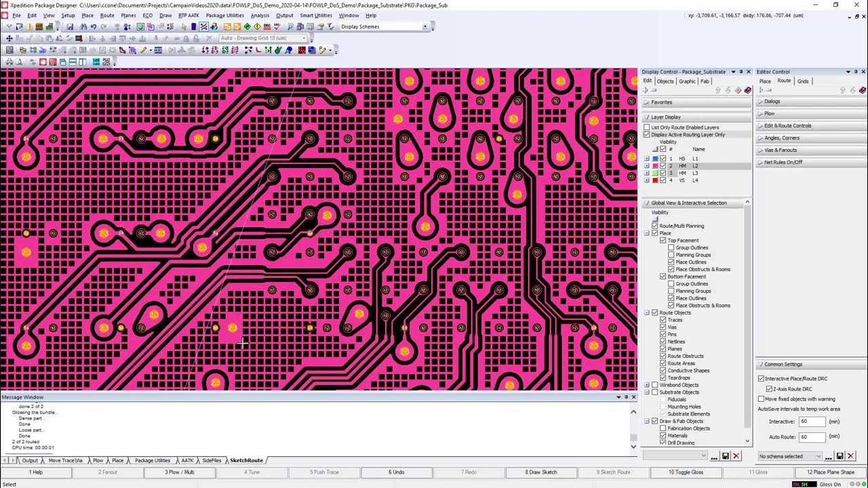Click the 8 Draw Sketch button
Viewport: 868px width, 488px height.
click(x=541, y=472)
